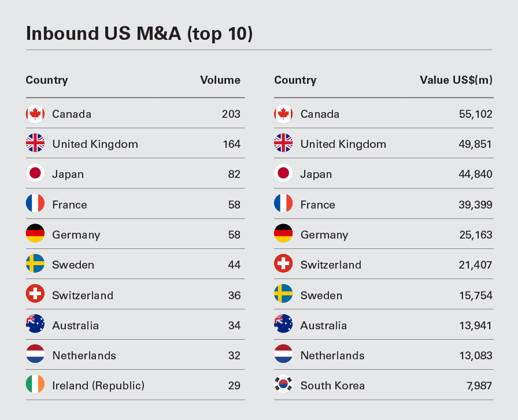This screenshot has width=518, height=420.
Task: Click Canada's flag in the Volume table
Action: coord(35,114)
